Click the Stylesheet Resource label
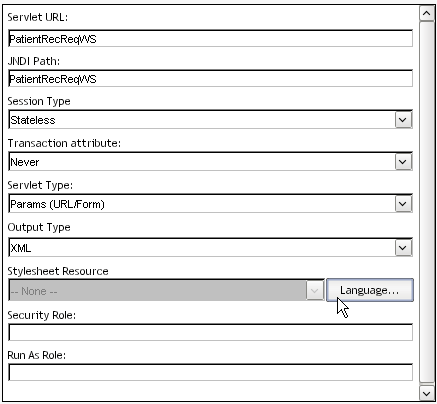The width and height of the screenshot is (437, 404). click(x=58, y=271)
